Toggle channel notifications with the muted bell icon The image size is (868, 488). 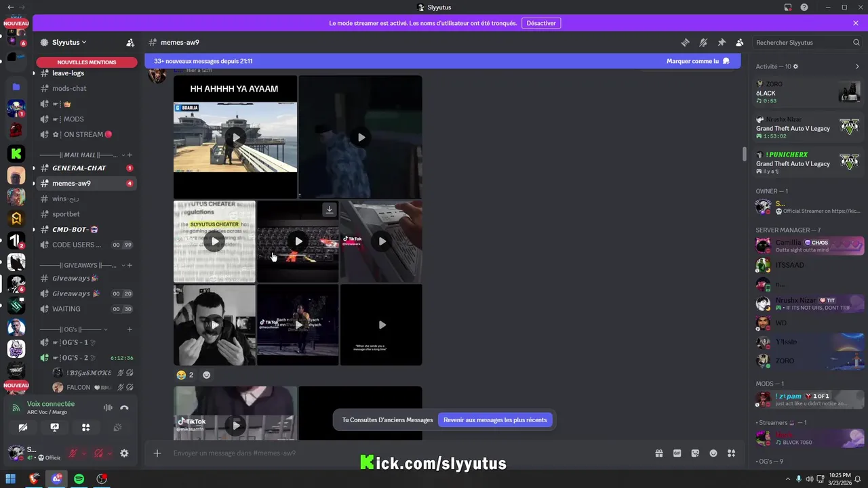703,42
